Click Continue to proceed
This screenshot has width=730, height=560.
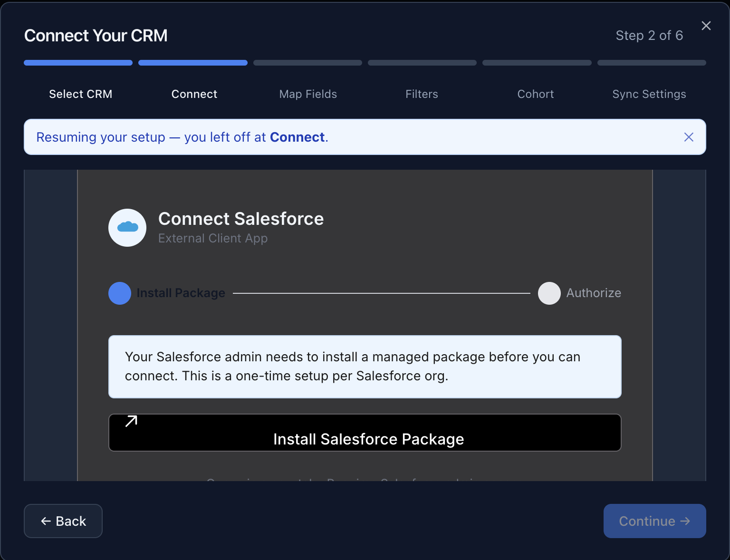click(655, 521)
